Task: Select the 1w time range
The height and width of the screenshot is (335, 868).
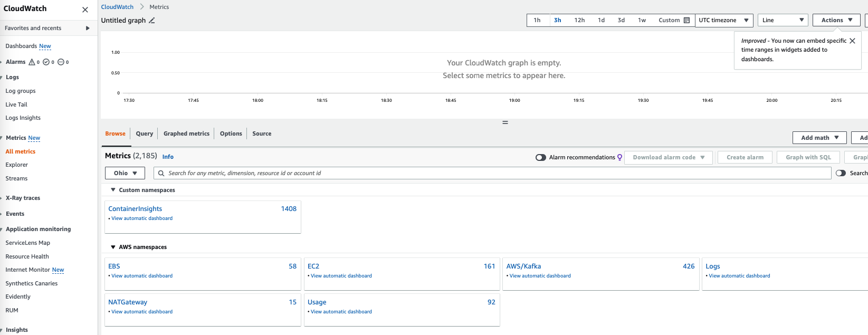Action: tap(642, 20)
